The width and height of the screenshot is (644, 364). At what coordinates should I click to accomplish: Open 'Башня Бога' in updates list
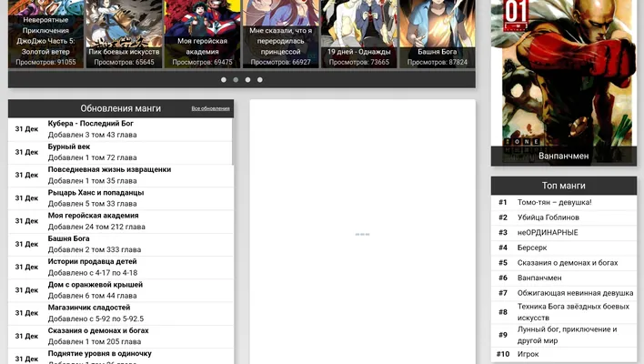pyautogui.click(x=68, y=238)
